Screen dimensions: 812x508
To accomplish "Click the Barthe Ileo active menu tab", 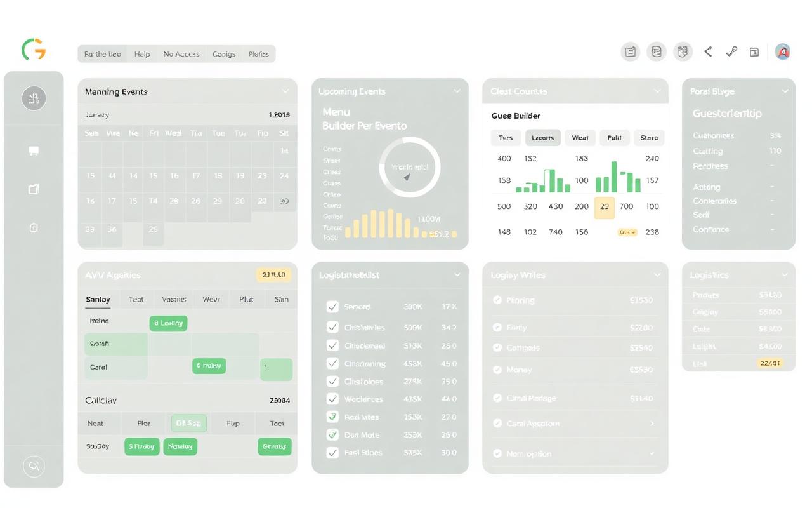I will [x=102, y=54].
